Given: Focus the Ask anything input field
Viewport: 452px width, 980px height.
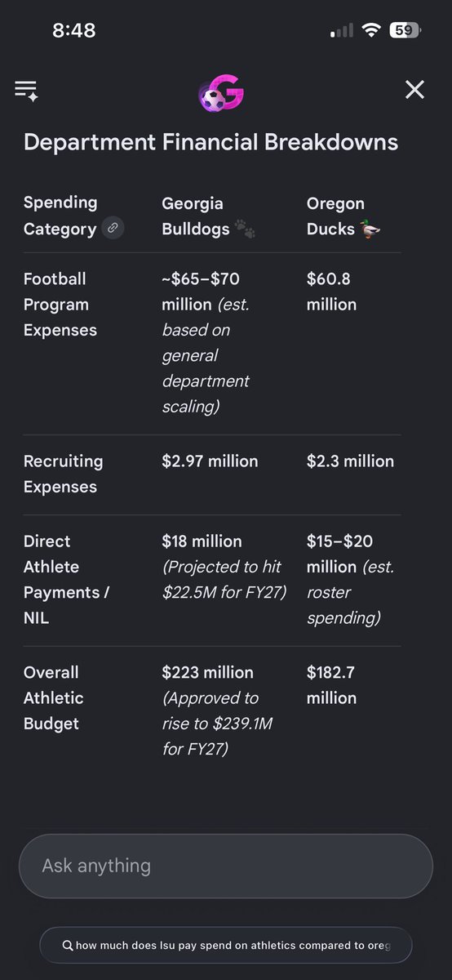Looking at the screenshot, I should point(225,866).
